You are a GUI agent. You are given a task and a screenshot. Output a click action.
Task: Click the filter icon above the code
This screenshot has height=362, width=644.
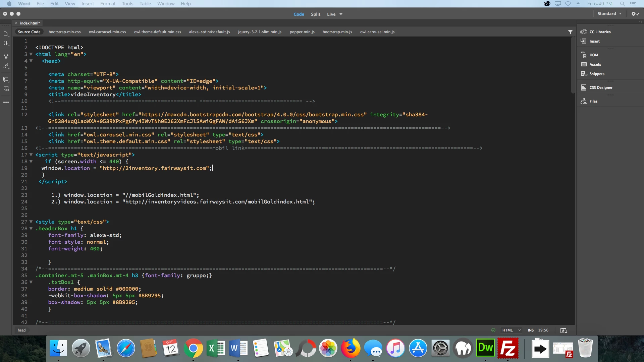[x=570, y=32]
